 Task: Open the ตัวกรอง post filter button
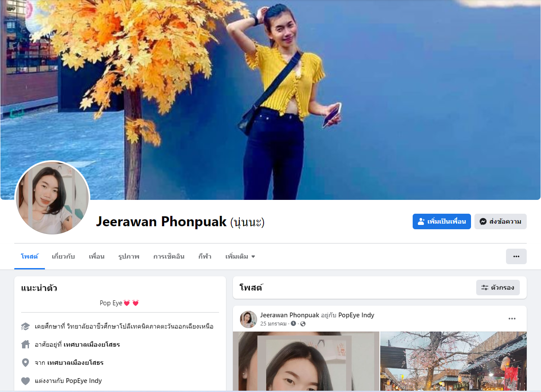[x=498, y=288]
